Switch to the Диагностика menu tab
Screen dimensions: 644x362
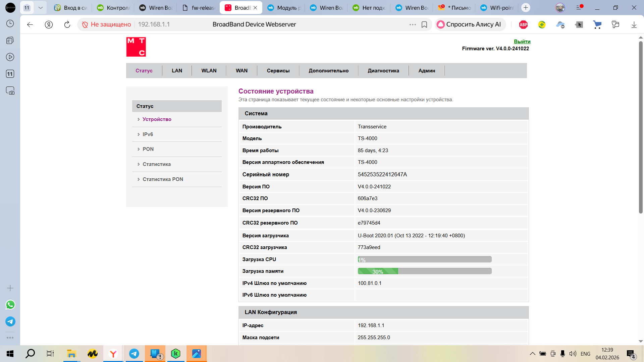pyautogui.click(x=383, y=71)
